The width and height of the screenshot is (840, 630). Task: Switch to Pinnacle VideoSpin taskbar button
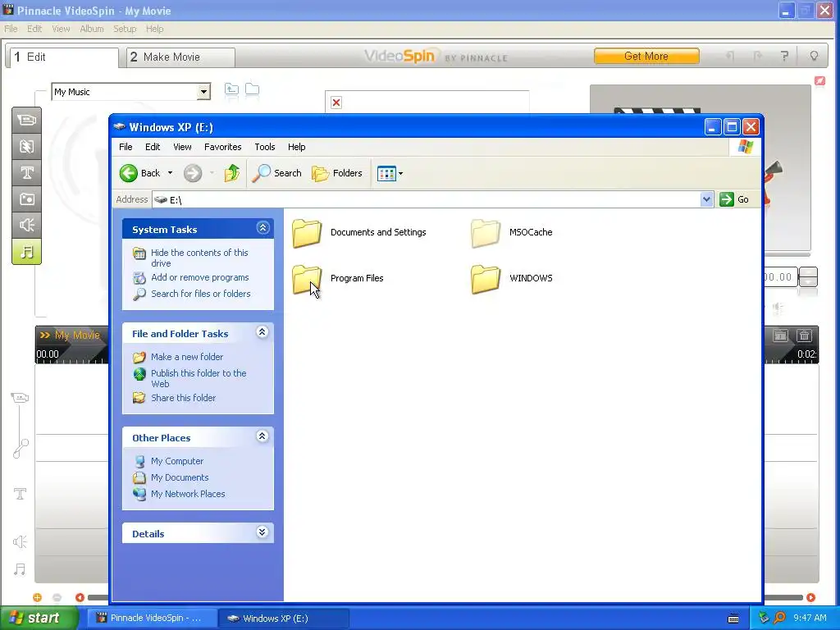click(152, 619)
